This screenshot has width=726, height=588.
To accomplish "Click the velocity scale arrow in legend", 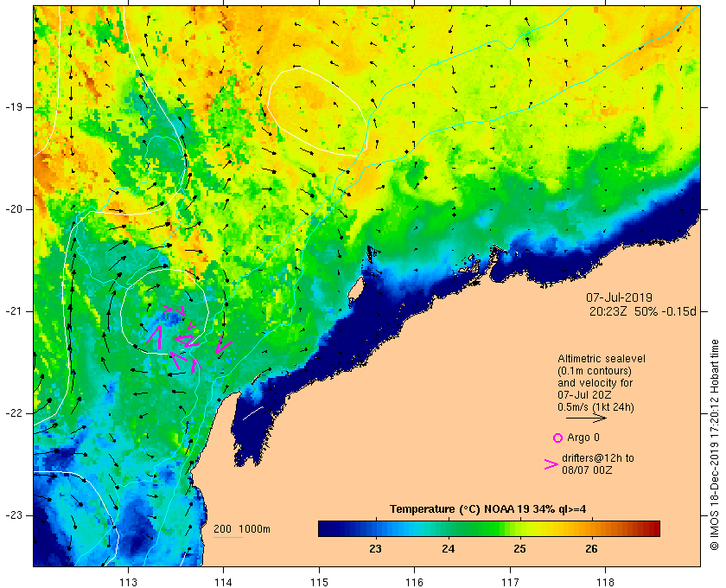I will point(586,419).
